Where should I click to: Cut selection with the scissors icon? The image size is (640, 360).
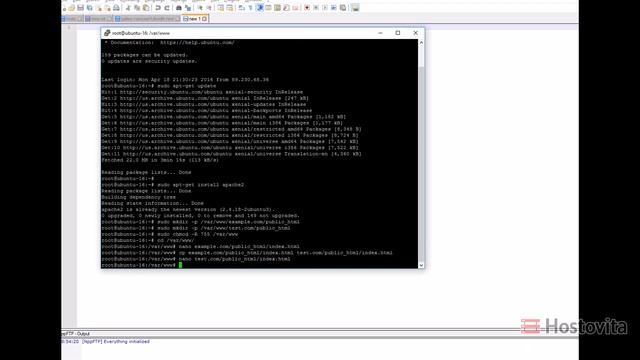(128, 8)
